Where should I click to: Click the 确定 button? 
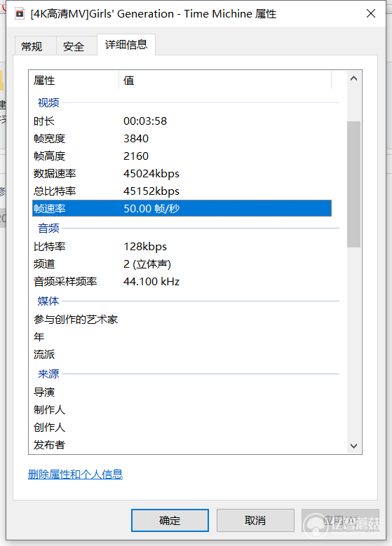click(170, 520)
